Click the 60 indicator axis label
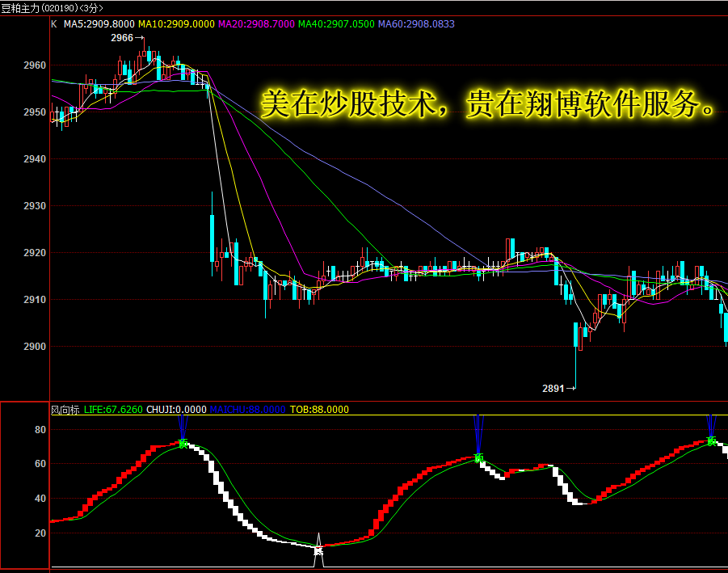 tap(40, 464)
